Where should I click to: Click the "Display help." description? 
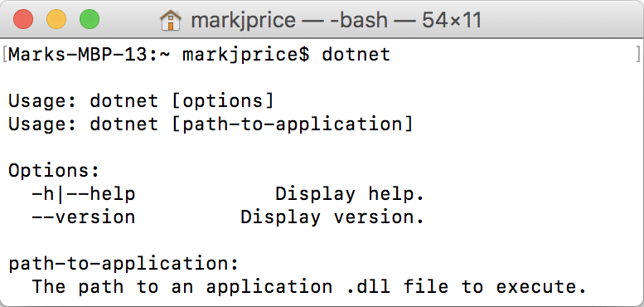[x=350, y=194]
